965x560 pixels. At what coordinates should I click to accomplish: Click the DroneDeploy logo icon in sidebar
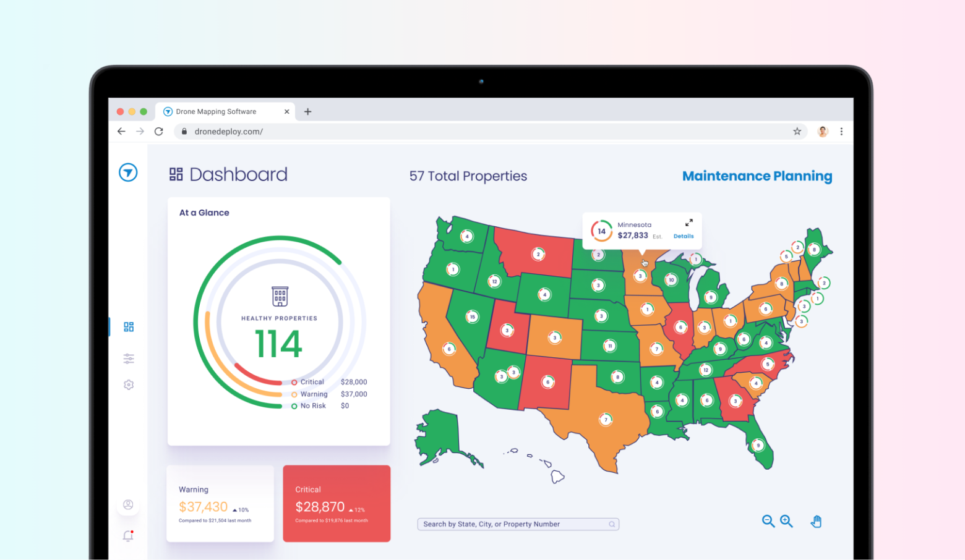click(x=128, y=172)
